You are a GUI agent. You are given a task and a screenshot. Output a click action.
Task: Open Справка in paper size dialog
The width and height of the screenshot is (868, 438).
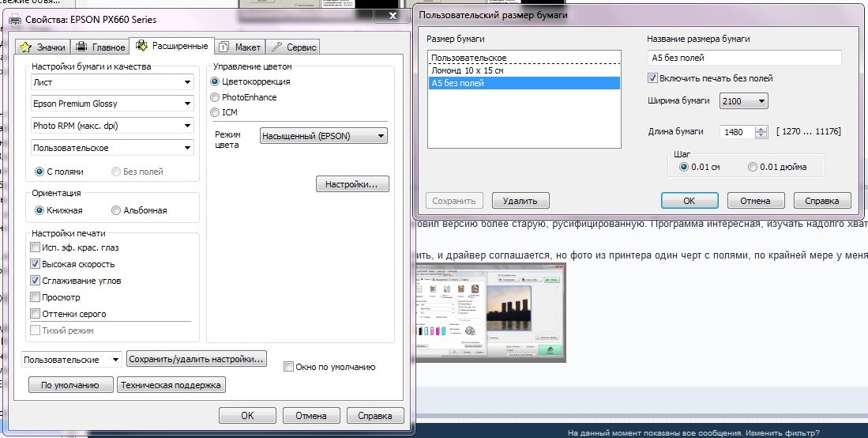(x=822, y=201)
